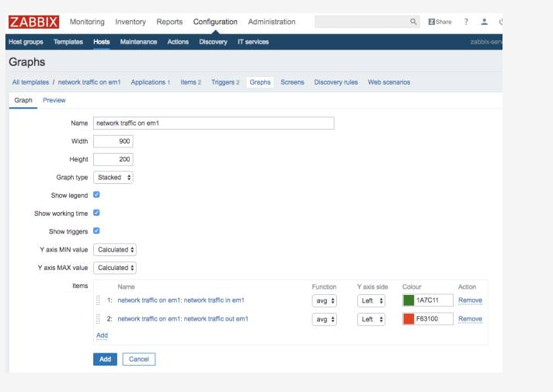The height and width of the screenshot is (392, 553).
Task: Click the Width input field
Action: [113, 141]
